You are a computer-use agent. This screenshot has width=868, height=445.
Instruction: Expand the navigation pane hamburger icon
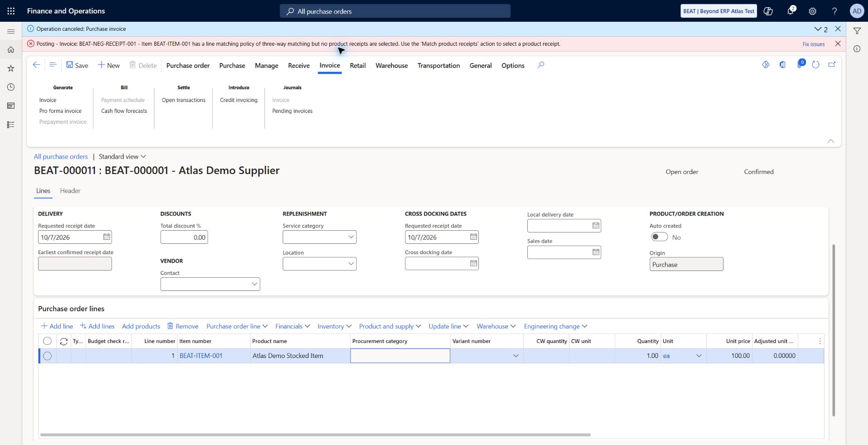[x=11, y=31]
